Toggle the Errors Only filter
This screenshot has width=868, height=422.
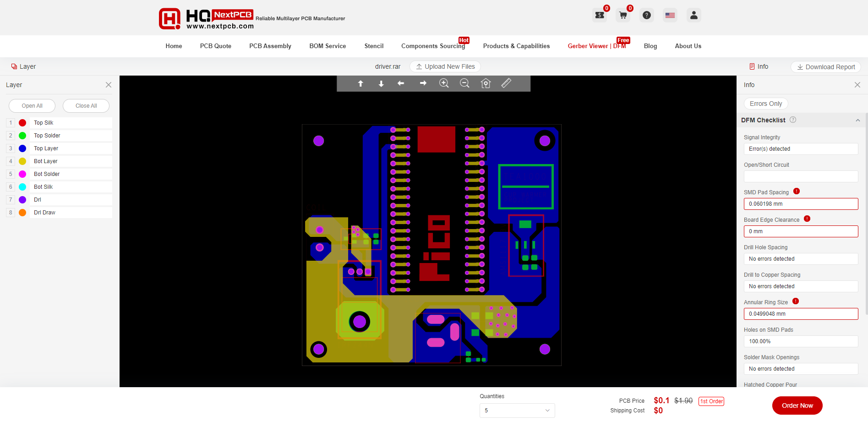click(x=765, y=104)
